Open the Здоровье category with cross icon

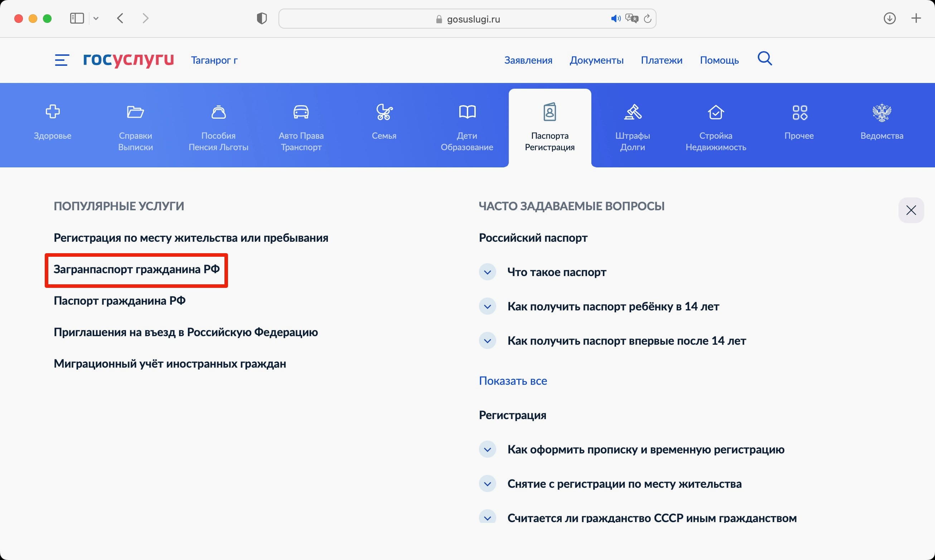(x=53, y=112)
